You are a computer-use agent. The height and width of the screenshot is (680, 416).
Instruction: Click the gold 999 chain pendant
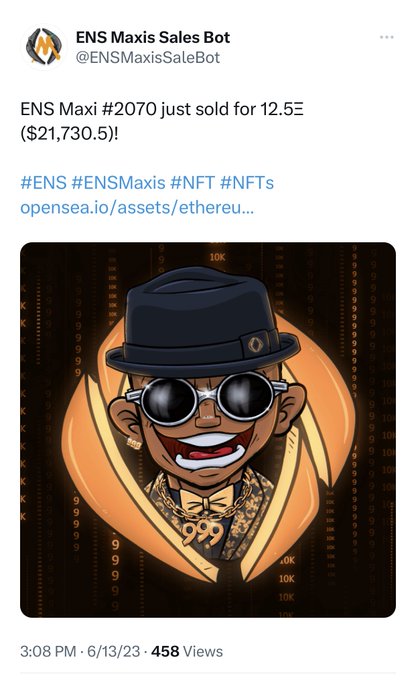click(203, 533)
